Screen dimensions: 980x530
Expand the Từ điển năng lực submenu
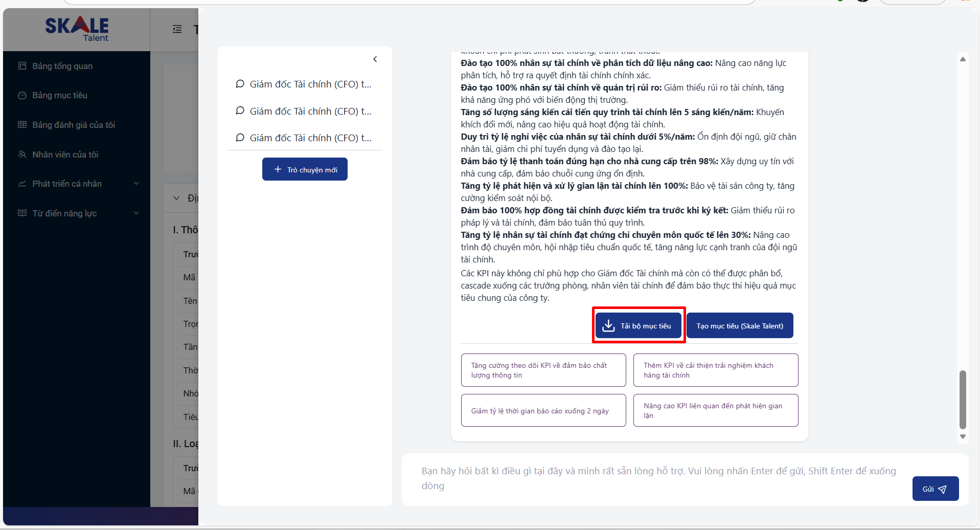click(136, 213)
